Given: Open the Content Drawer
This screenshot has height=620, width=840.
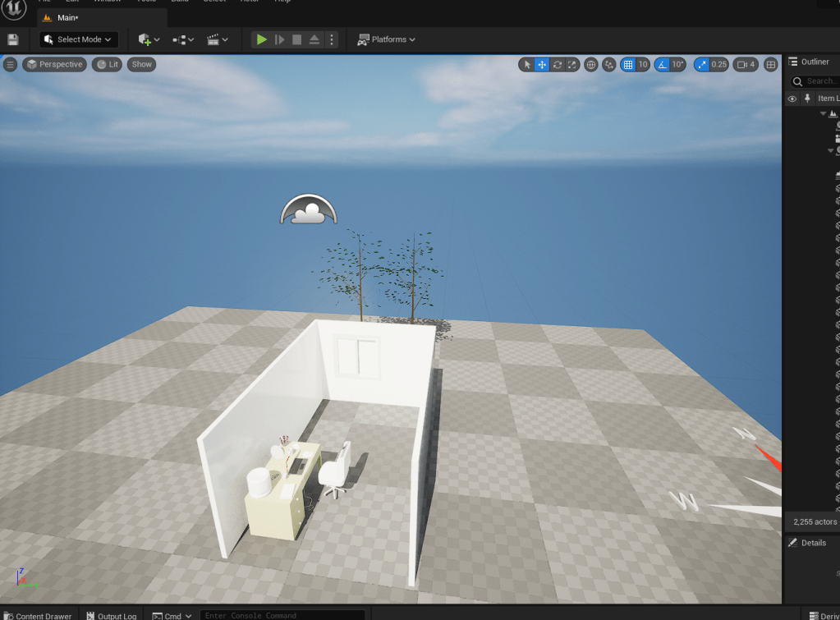Looking at the screenshot, I should pyautogui.click(x=37, y=616).
